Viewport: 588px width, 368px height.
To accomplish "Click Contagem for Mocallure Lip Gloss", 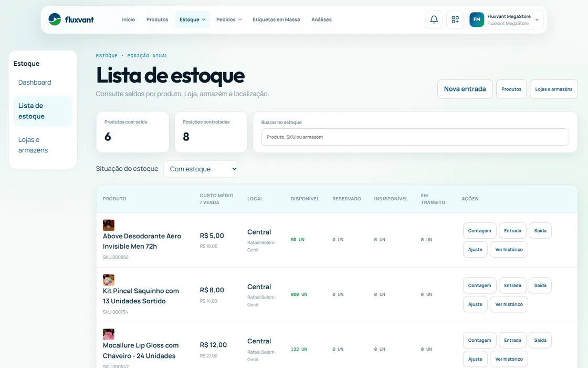I will pos(479,340).
